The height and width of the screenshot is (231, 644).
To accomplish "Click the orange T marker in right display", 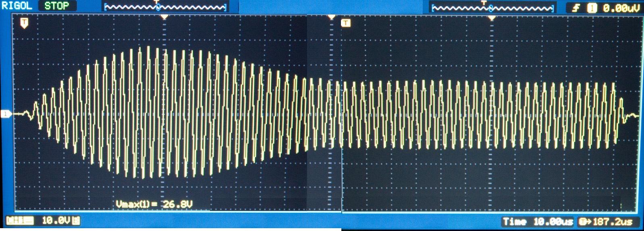I will tap(346, 23).
